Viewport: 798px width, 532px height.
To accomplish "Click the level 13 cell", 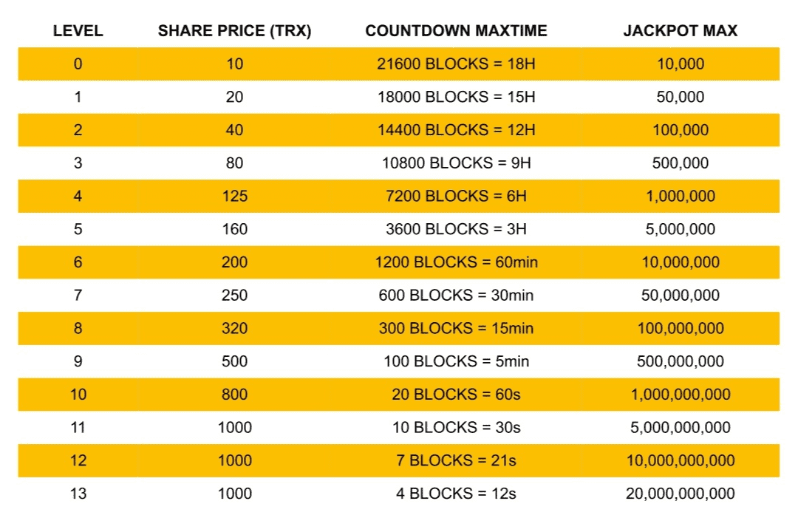I will [78, 494].
